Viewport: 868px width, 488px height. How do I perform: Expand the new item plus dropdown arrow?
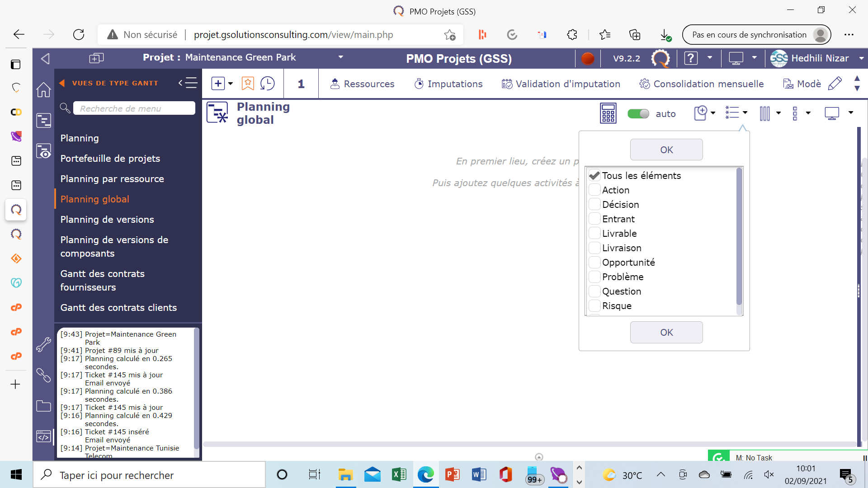[x=231, y=84]
